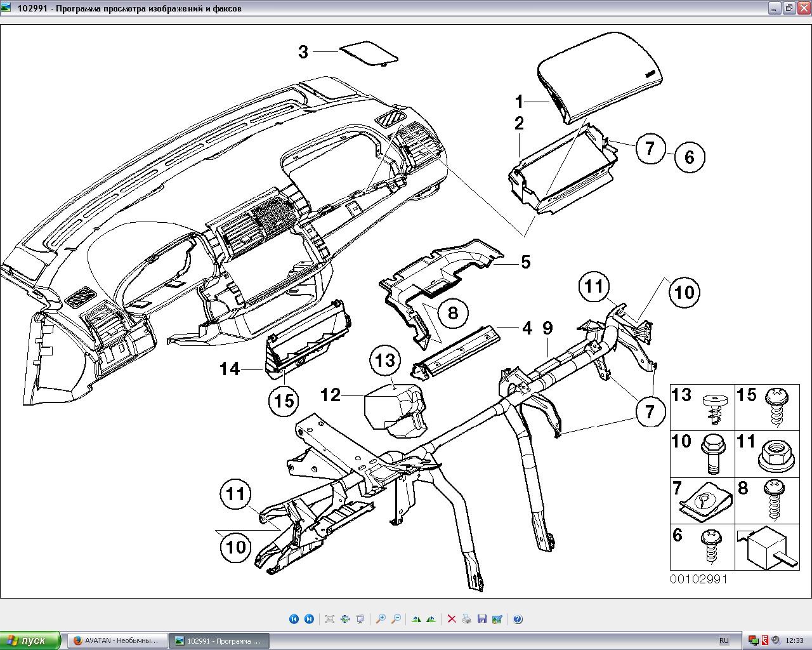Zoom in with the plus magnifier
The height and width of the screenshot is (650, 812).
pos(381,619)
